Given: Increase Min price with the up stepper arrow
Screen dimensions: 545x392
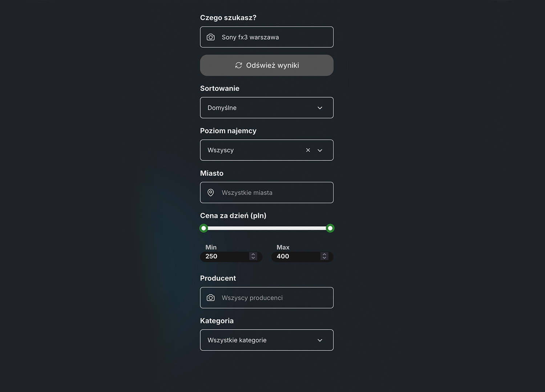Looking at the screenshot, I should point(253,254).
